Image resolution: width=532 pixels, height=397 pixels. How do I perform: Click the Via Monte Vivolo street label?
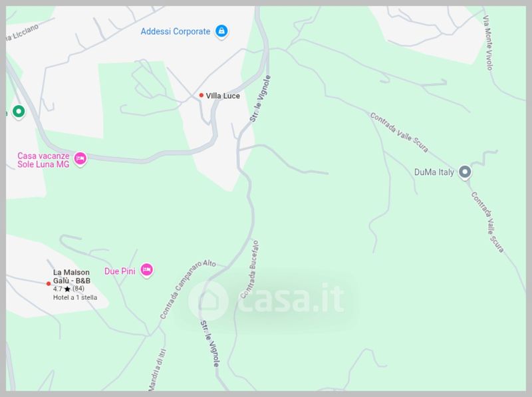click(487, 43)
